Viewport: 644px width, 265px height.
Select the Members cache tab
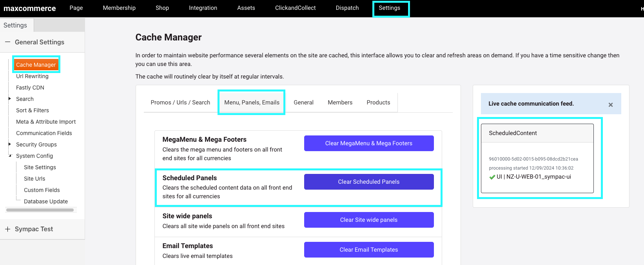pyautogui.click(x=340, y=102)
